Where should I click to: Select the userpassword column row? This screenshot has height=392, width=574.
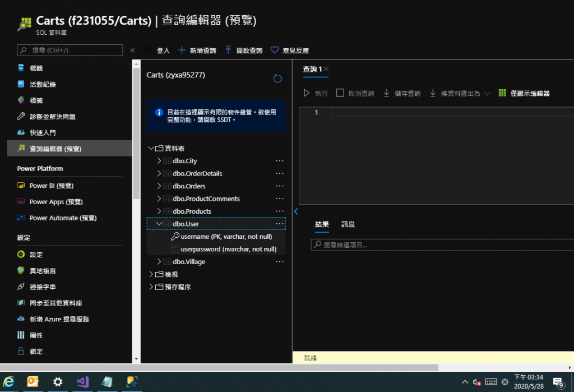pyautogui.click(x=216, y=249)
